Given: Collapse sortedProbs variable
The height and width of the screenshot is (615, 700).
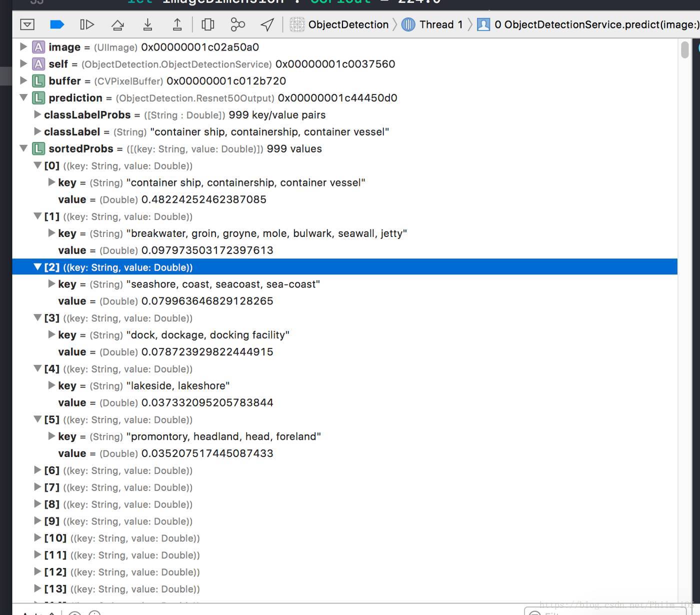Looking at the screenshot, I should tap(23, 148).
